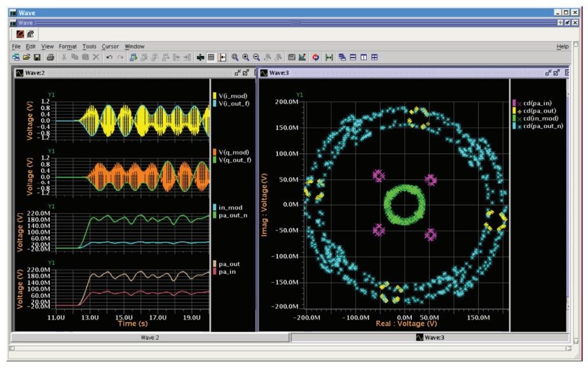Toggle the pressed button right of grid
Screen dimensions: 588x371
[x=223, y=57]
